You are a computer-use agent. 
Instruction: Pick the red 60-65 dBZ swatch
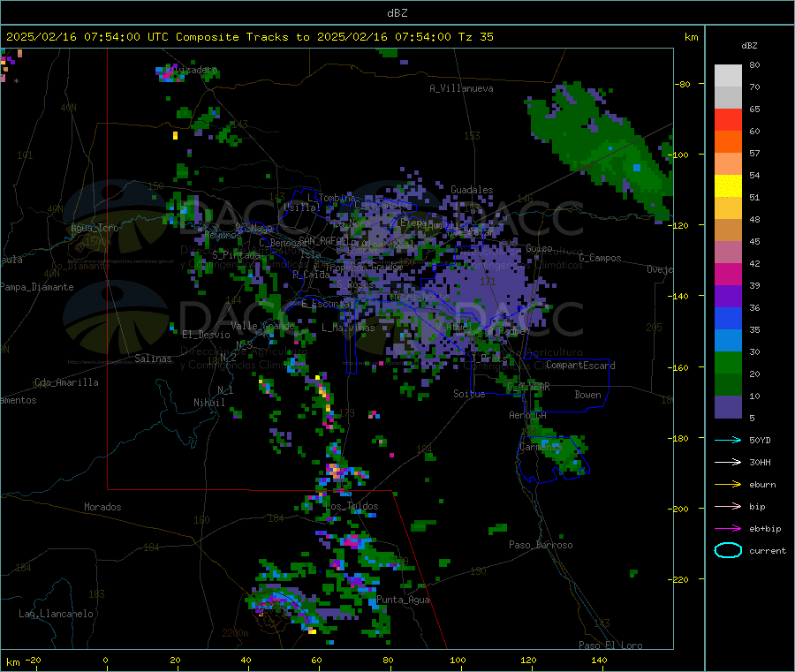728,119
